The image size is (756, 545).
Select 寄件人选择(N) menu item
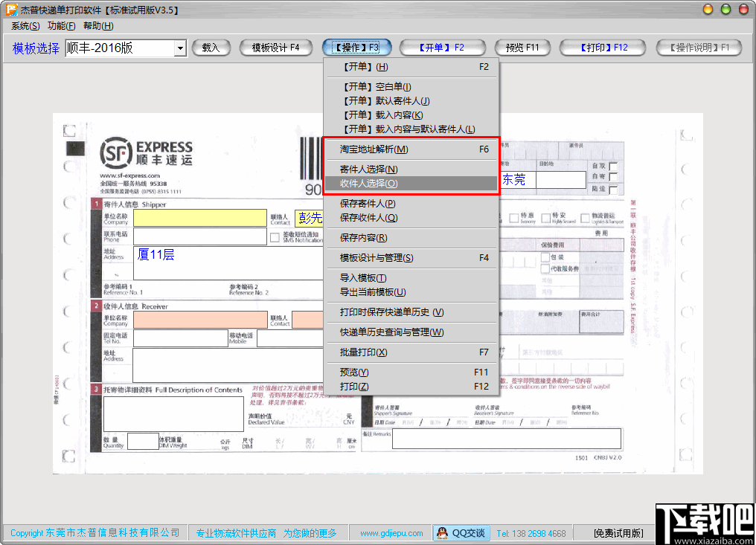click(x=411, y=169)
